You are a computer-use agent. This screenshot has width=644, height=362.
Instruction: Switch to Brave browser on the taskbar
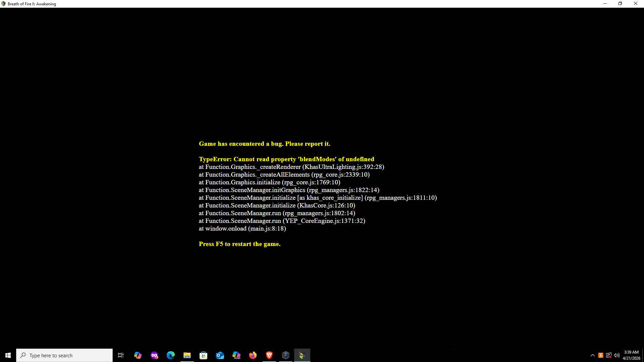pyautogui.click(x=269, y=355)
